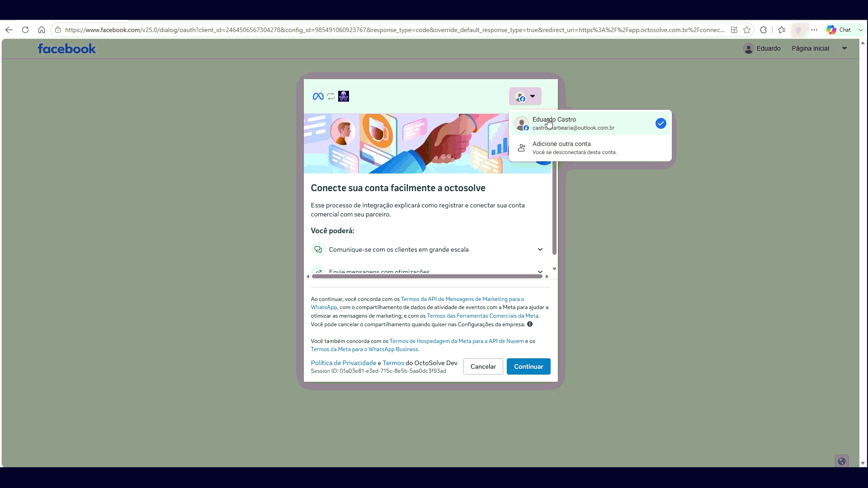This screenshot has height=488, width=868.
Task: Open the 'Termos' link of OctoSolve Dev
Action: (x=393, y=363)
